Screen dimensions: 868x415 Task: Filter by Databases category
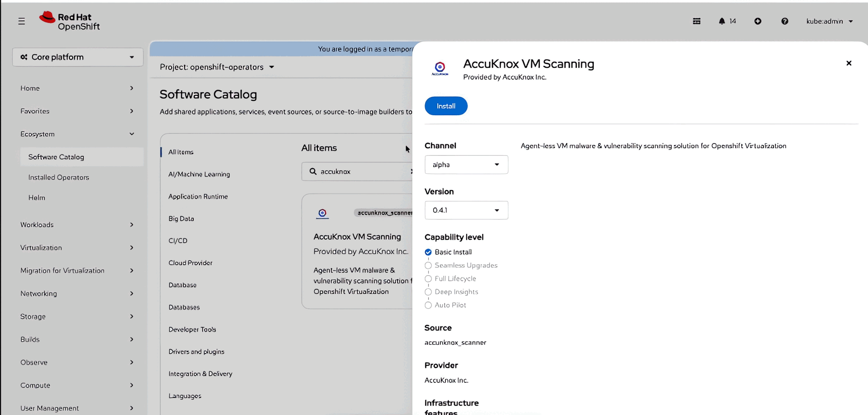pos(184,307)
